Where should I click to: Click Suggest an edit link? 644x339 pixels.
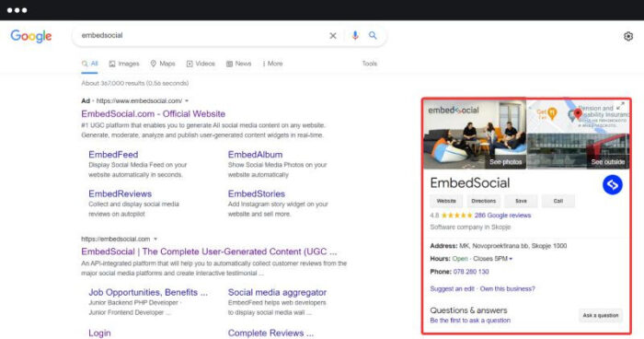coord(453,289)
